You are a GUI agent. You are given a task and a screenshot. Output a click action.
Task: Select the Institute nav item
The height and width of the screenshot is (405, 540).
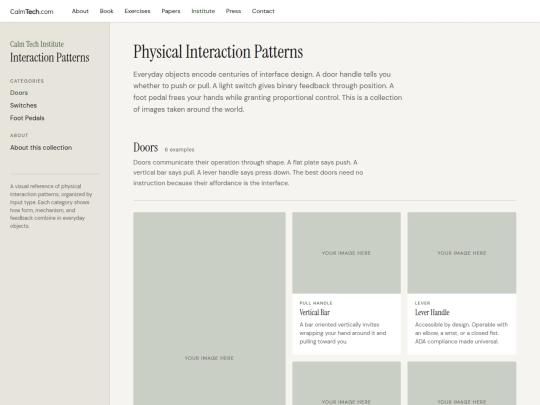pos(203,11)
